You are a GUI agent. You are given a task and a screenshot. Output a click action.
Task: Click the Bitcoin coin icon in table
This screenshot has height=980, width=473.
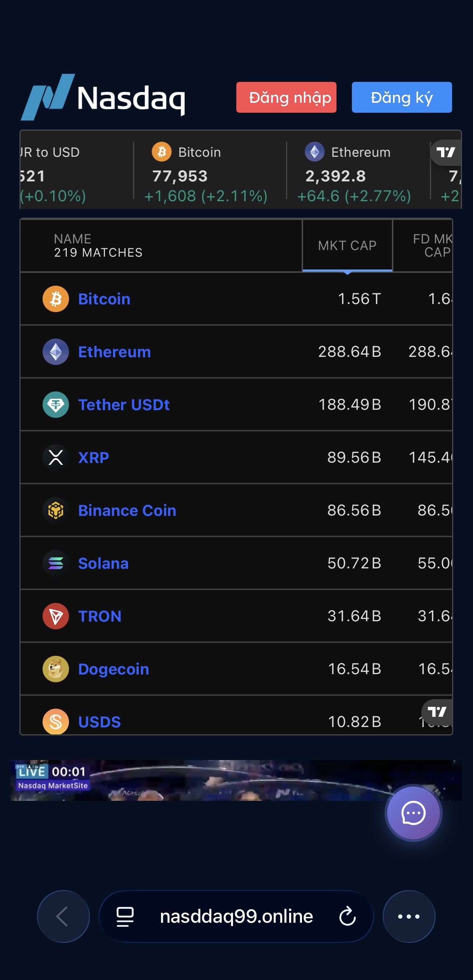[56, 299]
